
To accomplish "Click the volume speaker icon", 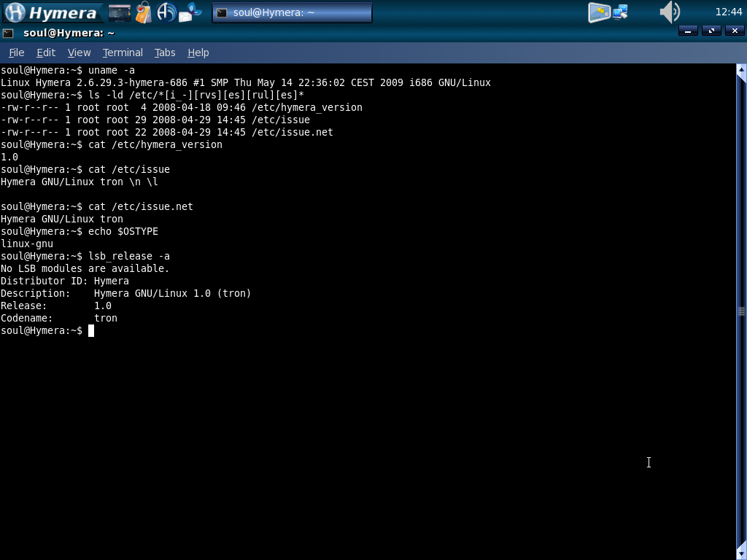I will pyautogui.click(x=670, y=12).
